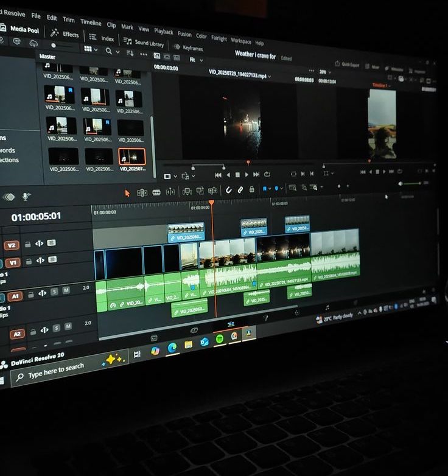Screen dimensions: 448x476
Task: Open the Fit zoom dropdown in viewer
Action: [196, 60]
